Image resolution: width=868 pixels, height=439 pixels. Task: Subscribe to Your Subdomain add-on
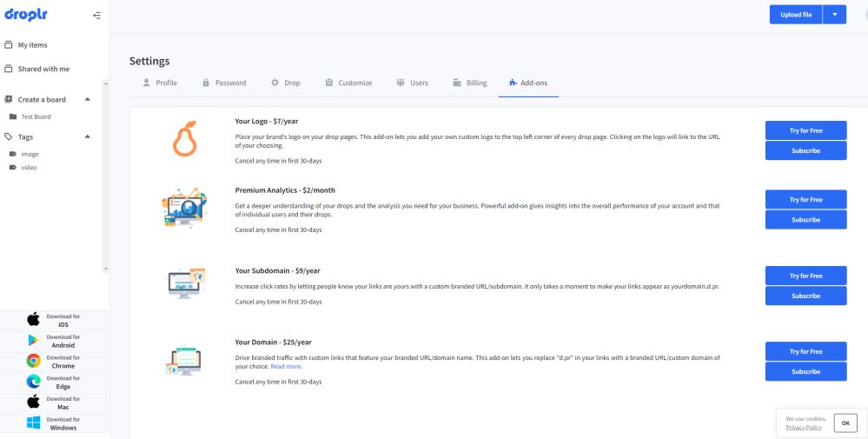[806, 296]
